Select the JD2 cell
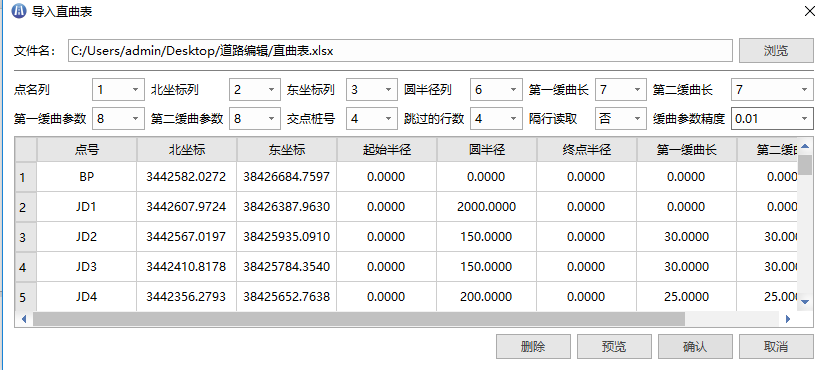Screen dimensions: 823x370 click(87, 237)
